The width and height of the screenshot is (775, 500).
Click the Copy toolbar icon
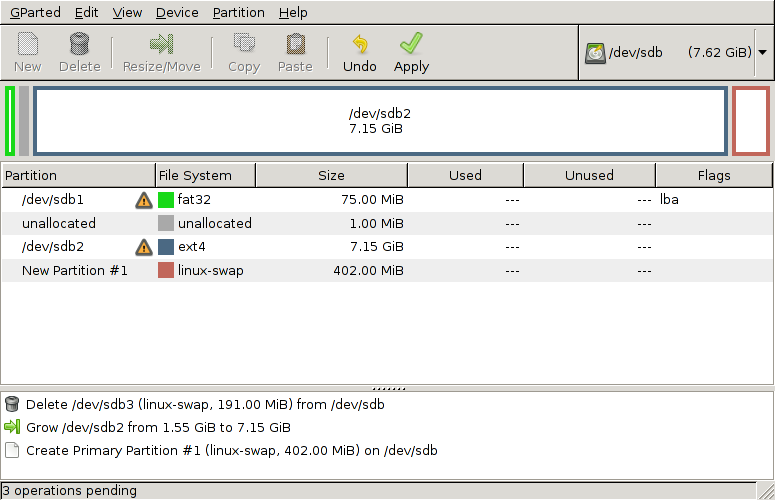click(244, 43)
